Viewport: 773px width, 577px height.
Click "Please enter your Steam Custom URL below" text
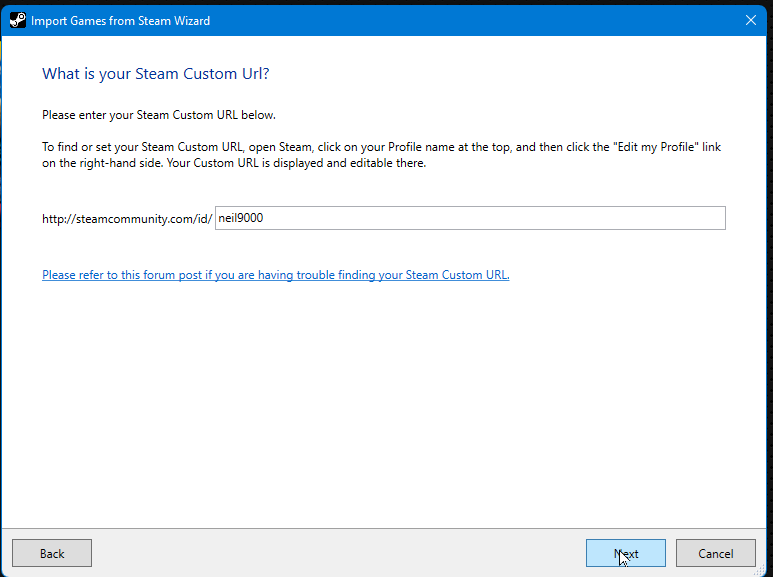point(159,115)
